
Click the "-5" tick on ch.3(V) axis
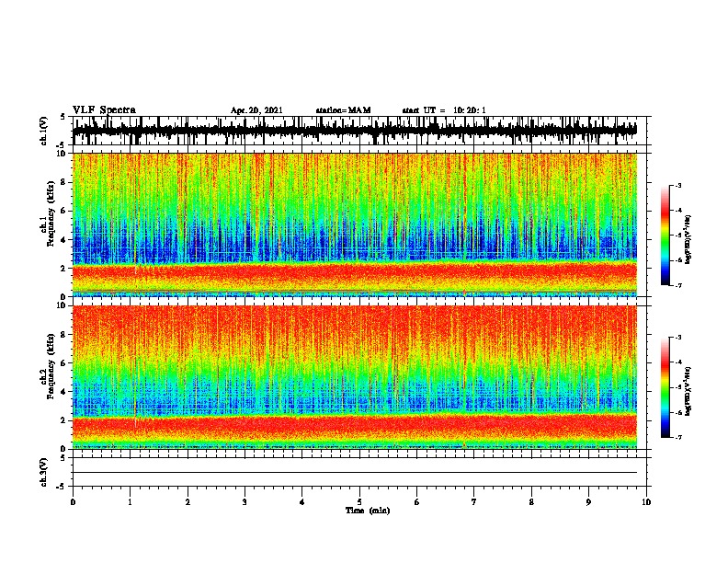pos(62,487)
